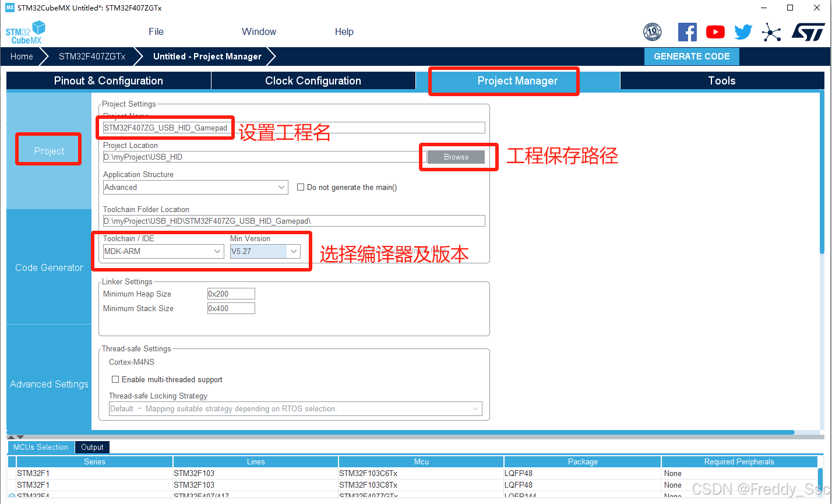Go to Home breadcrumb
Image resolution: width=832 pixels, height=504 pixels.
tap(22, 57)
